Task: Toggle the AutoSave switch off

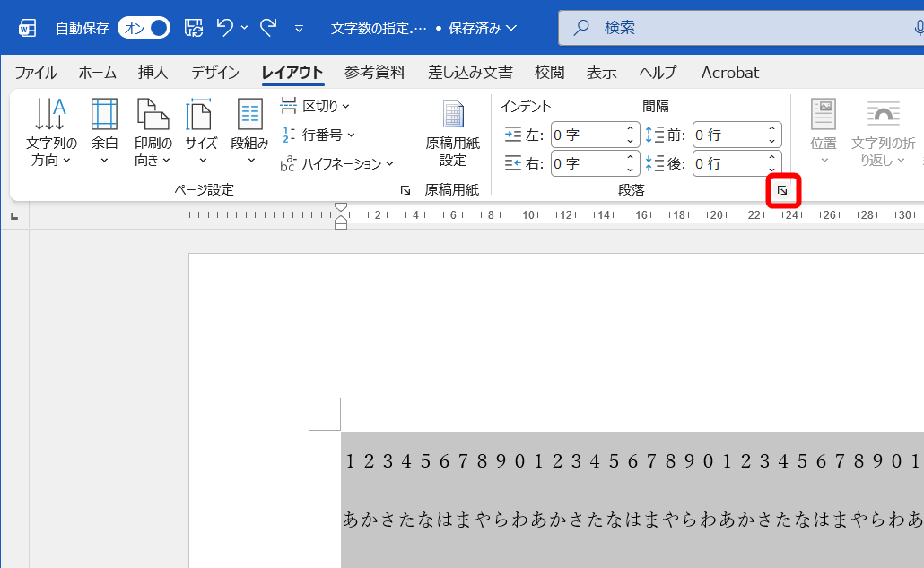Action: pyautogui.click(x=144, y=28)
